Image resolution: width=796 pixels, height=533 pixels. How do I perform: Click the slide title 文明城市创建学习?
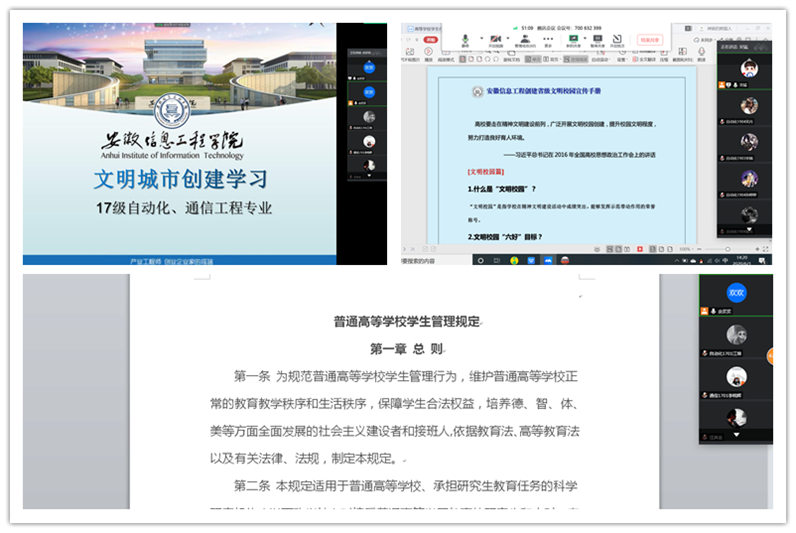pyautogui.click(x=180, y=179)
